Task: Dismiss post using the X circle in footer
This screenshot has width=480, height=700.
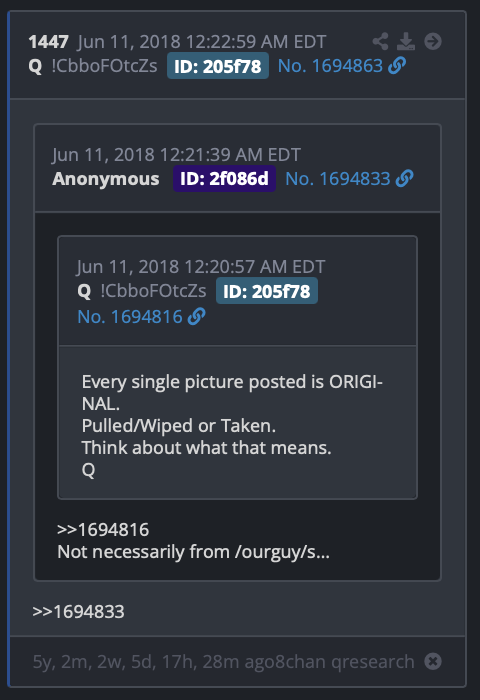Action: (x=433, y=661)
